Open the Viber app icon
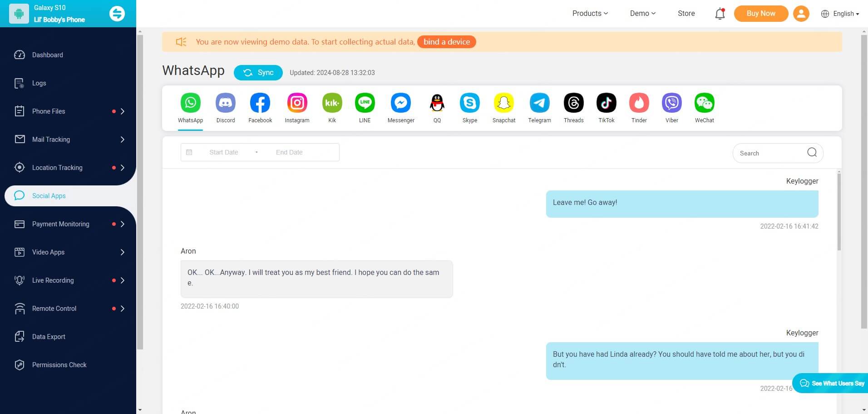 [x=672, y=103]
